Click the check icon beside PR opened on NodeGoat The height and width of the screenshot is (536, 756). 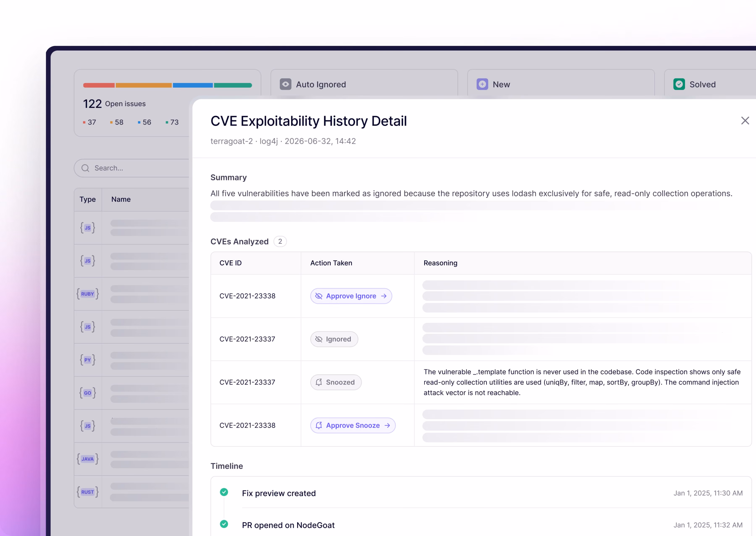click(224, 524)
